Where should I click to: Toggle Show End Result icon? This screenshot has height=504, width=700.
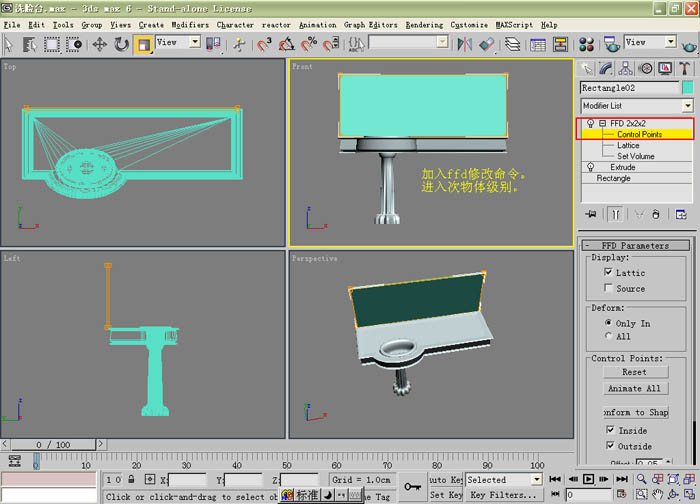click(x=616, y=214)
